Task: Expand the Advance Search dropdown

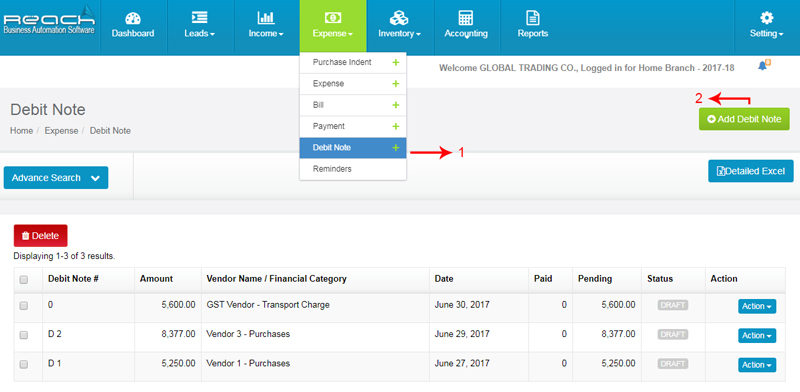Action: tap(56, 178)
